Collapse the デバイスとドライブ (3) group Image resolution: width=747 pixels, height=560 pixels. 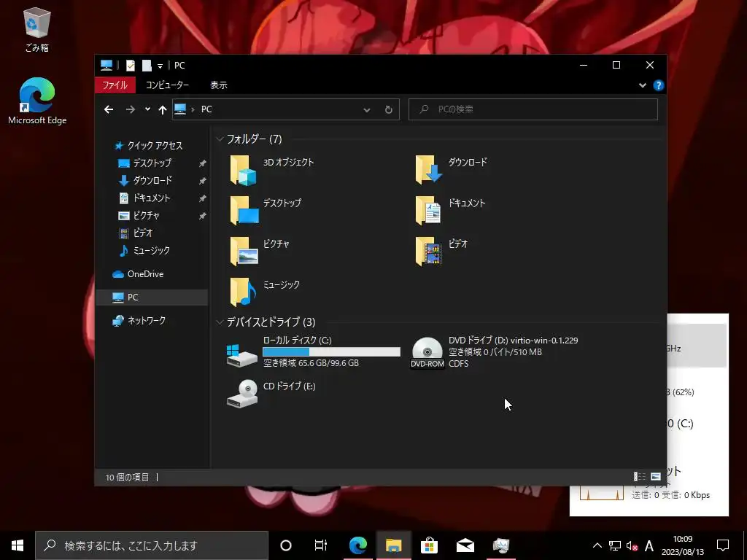tap(220, 322)
